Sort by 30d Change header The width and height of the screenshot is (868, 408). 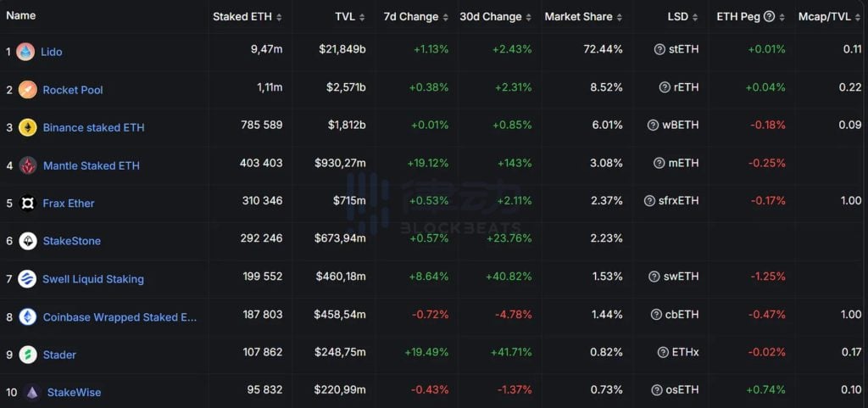[x=496, y=17]
